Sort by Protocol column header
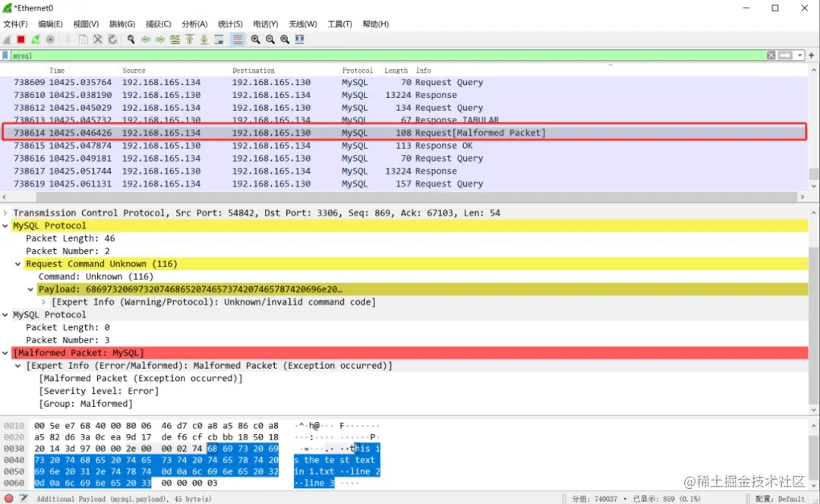This screenshot has height=504, width=820. tap(357, 70)
